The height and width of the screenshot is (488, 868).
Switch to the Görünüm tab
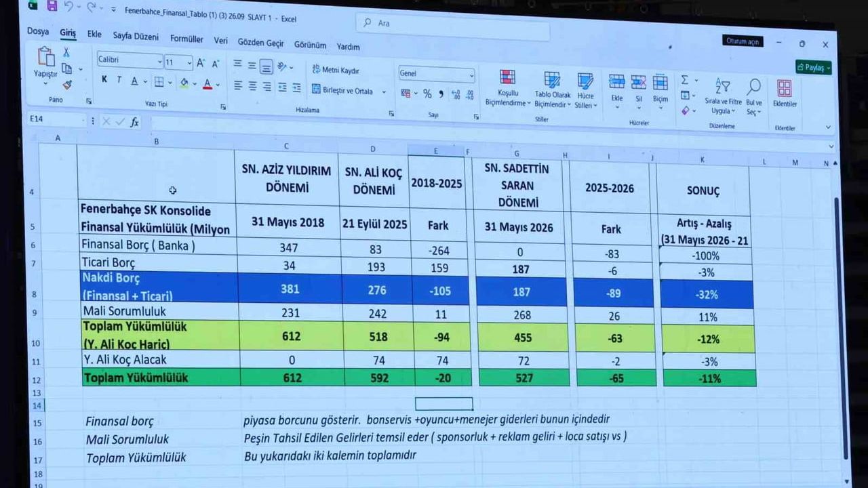(310, 45)
